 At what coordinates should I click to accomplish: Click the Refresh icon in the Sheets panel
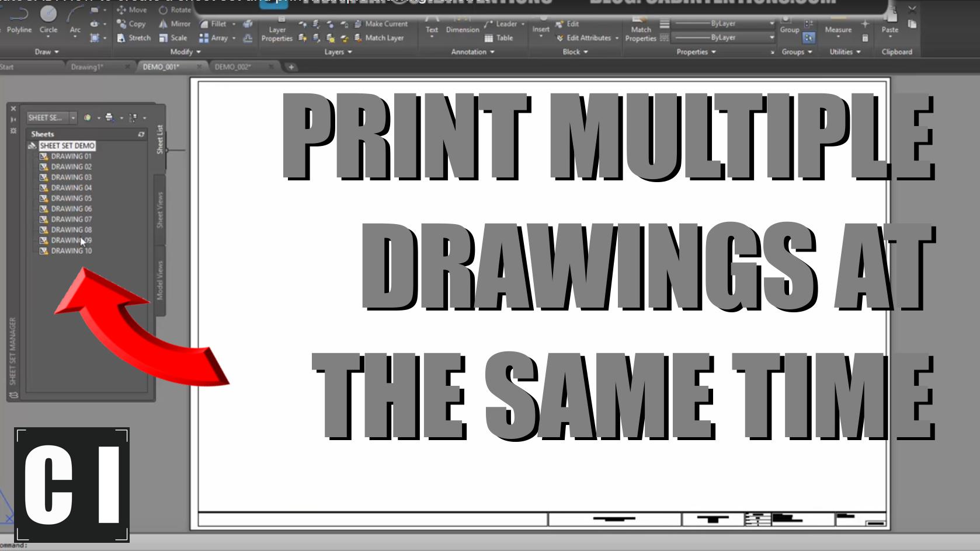tap(141, 134)
